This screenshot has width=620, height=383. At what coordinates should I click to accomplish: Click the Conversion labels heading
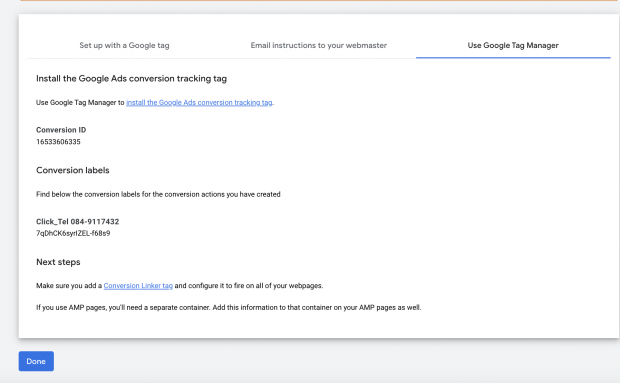73,170
